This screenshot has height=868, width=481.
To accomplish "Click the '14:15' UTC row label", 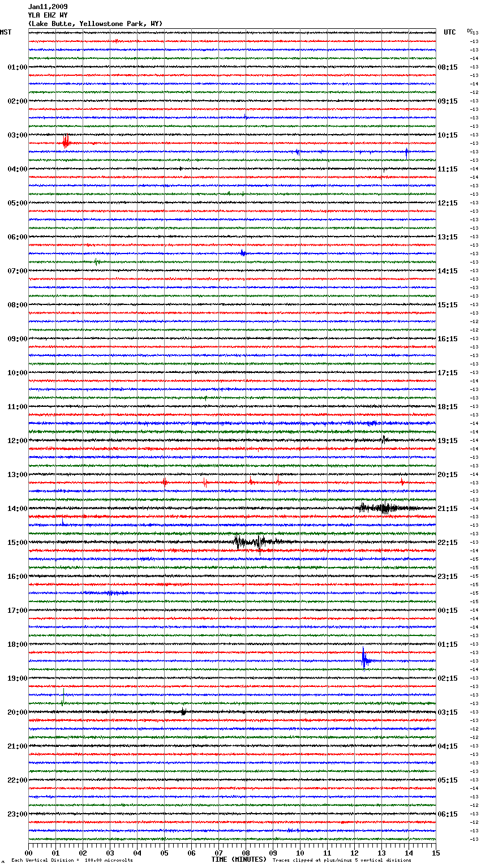I will click(448, 271).
